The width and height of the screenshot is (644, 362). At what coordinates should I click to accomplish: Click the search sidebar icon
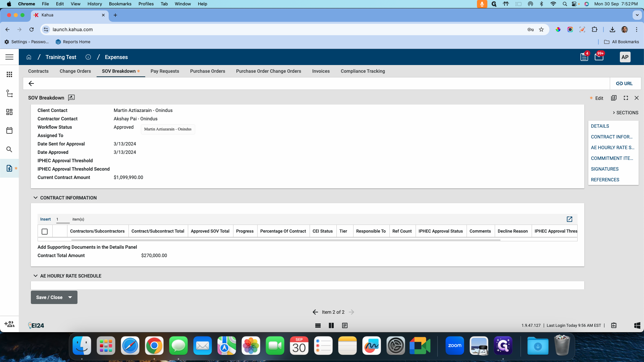tap(9, 149)
